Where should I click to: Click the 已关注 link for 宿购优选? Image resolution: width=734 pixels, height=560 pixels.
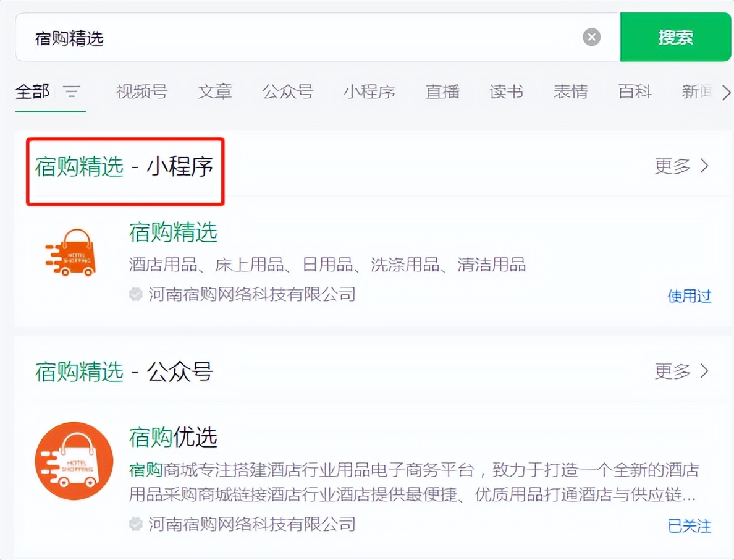(690, 526)
